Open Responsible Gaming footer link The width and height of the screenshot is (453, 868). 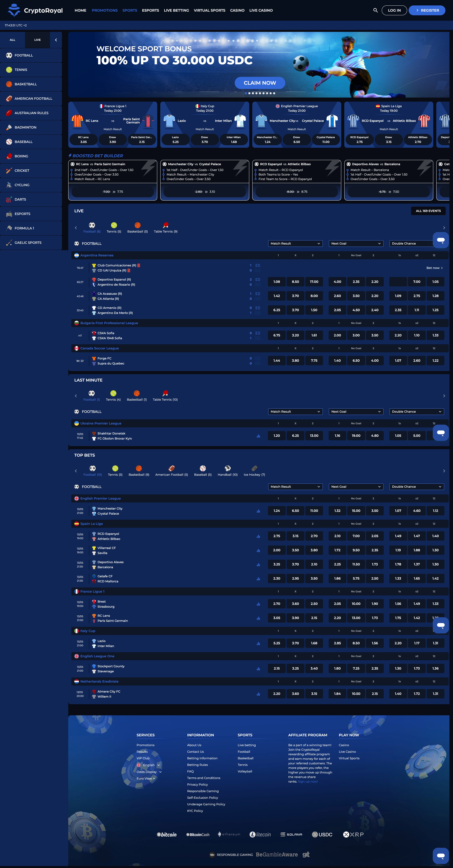pyautogui.click(x=203, y=791)
